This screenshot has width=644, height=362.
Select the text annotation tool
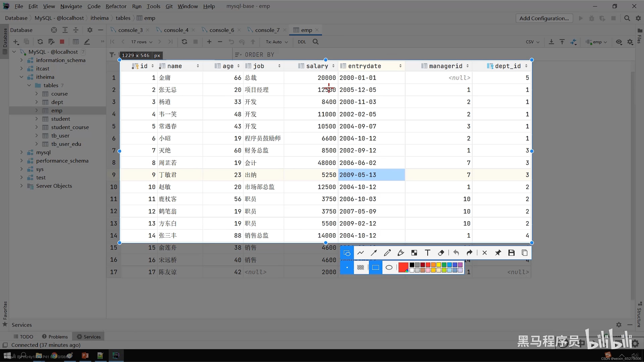pos(427,253)
